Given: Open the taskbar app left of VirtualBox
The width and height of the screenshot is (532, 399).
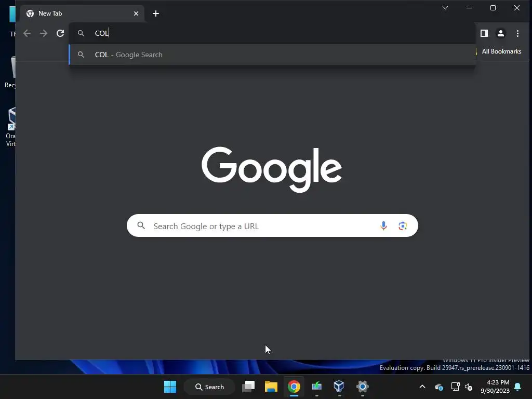Looking at the screenshot, I should pos(316,387).
